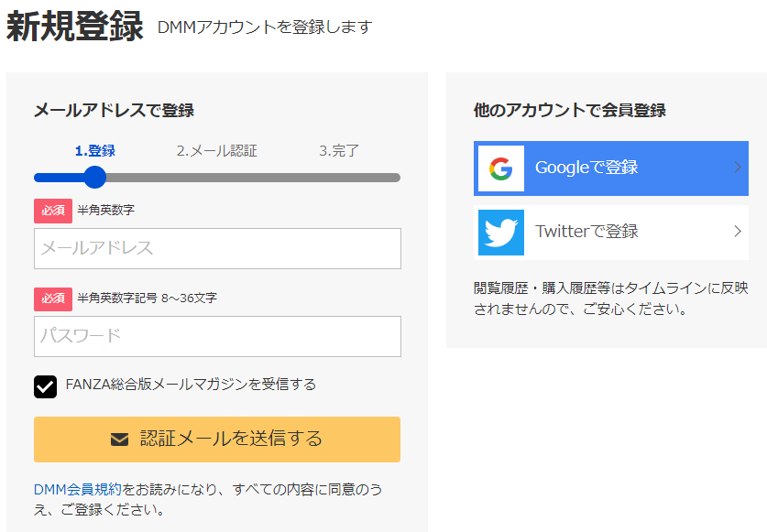Image resolution: width=767 pixels, height=532 pixels.
Task: Click the 必須 badge above email field
Action: (53, 211)
